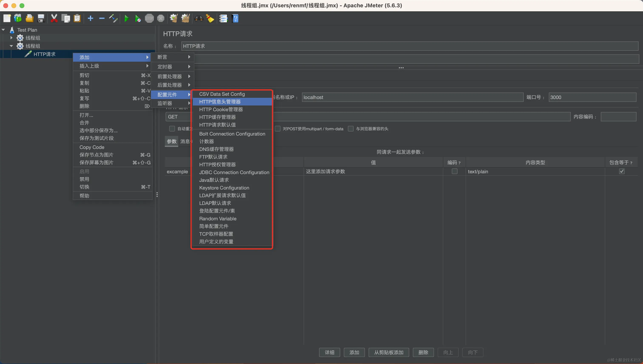643x364 pixels.
Task: Open the GET method dropdown
Action: point(178,117)
